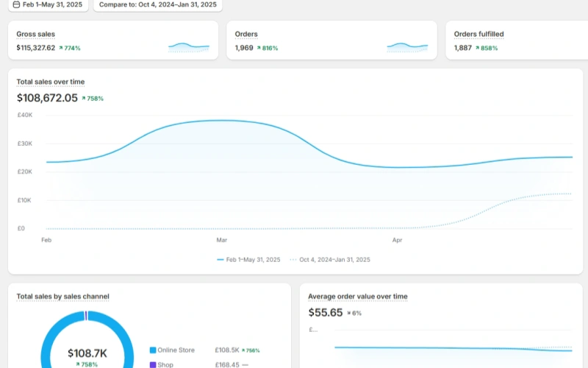Click the $108,672.05 total sales value
The width and height of the screenshot is (588, 368).
pyautogui.click(x=47, y=98)
